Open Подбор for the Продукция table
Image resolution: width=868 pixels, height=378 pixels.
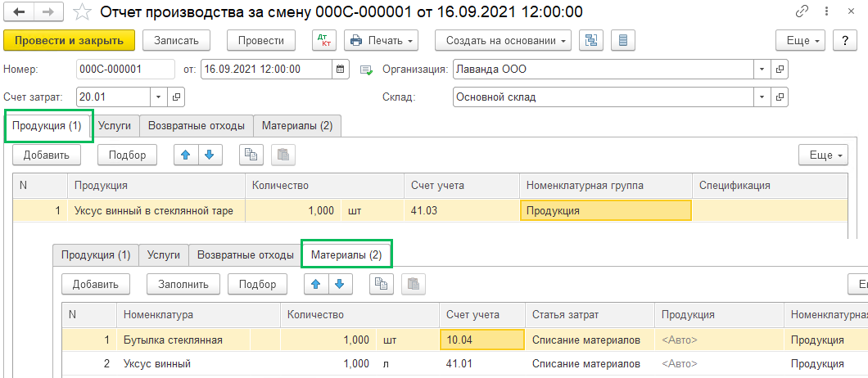(x=127, y=155)
